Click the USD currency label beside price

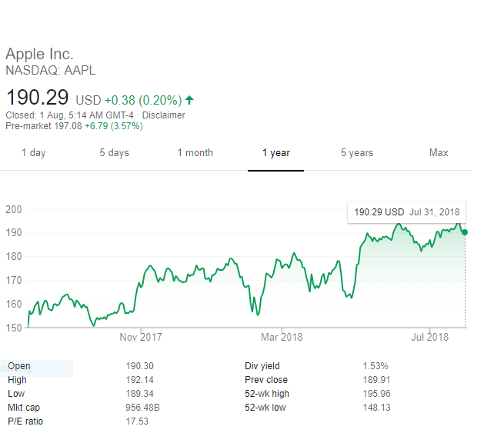(x=88, y=100)
